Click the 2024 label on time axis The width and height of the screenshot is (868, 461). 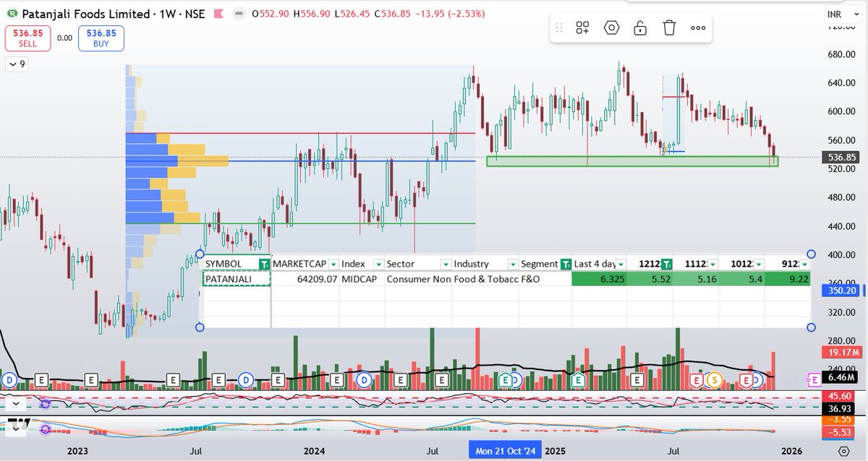tap(314, 452)
